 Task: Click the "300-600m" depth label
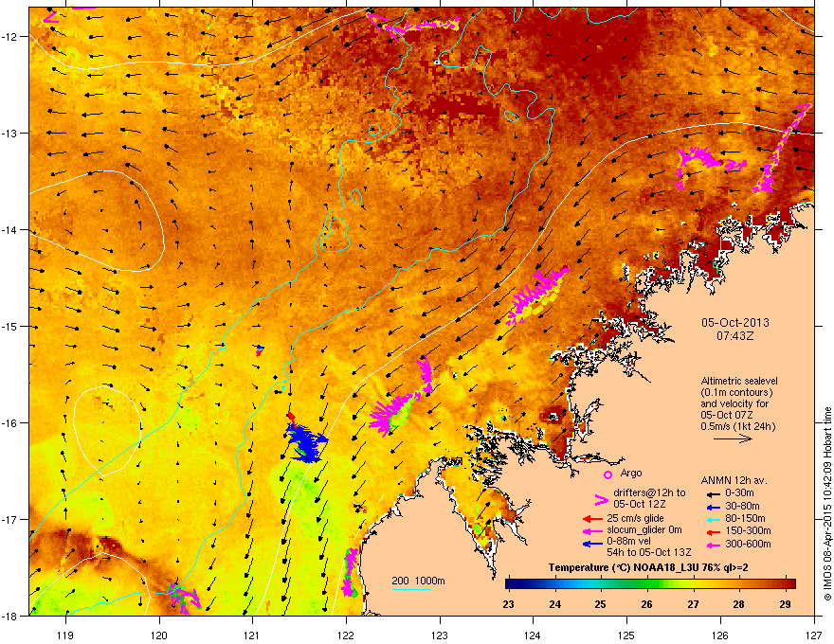pos(749,544)
